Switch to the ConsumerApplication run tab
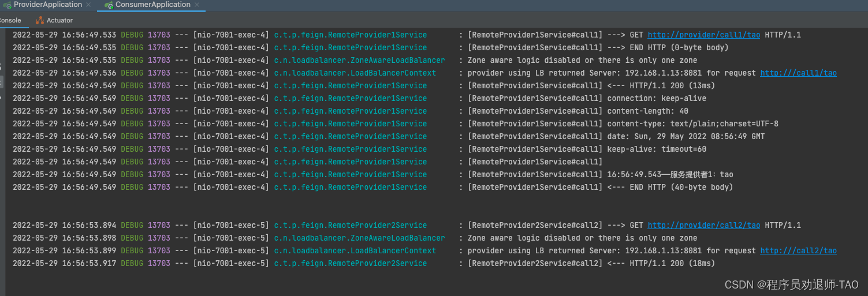This screenshot has height=296, width=868. 152,5
